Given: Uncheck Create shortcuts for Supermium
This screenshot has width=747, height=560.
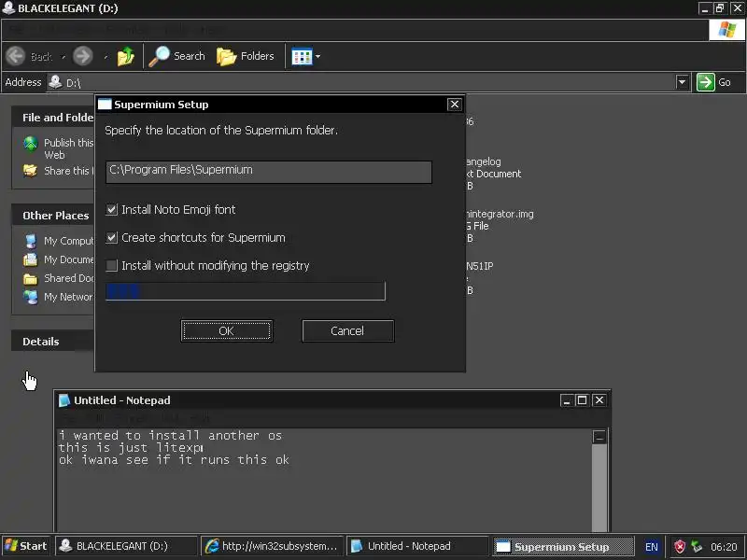Looking at the screenshot, I should tap(111, 238).
